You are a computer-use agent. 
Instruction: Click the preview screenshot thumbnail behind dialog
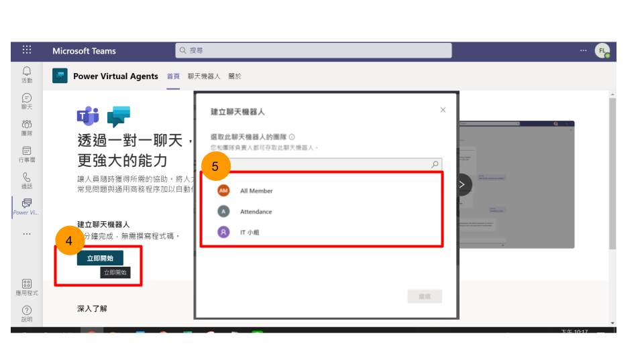click(x=517, y=185)
